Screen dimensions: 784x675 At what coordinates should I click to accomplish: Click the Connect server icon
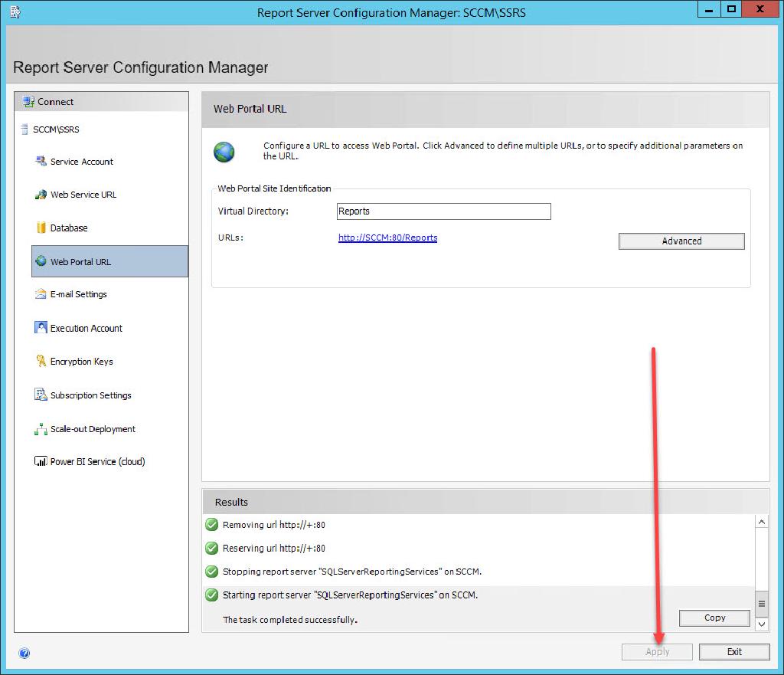pos(28,102)
